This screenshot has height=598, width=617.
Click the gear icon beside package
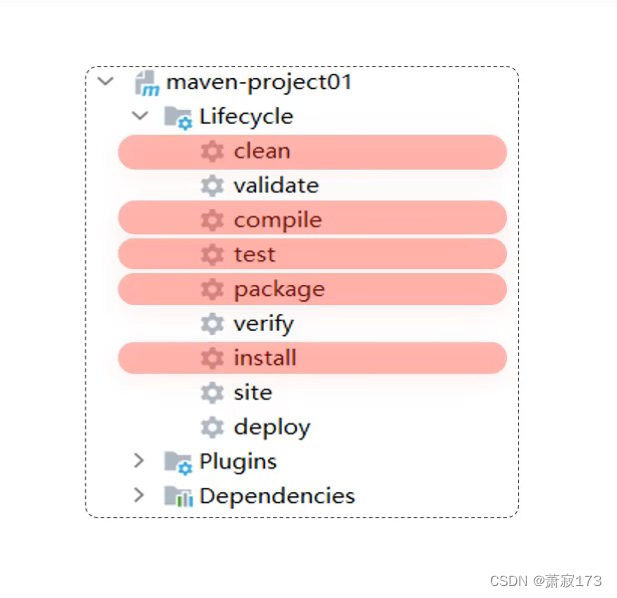(212, 289)
